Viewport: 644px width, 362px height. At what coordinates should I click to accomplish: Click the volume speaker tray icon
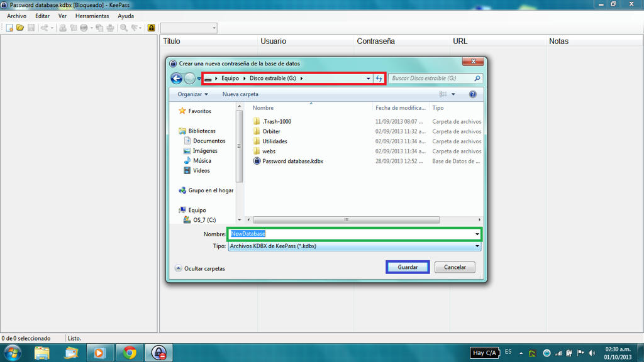[592, 353]
